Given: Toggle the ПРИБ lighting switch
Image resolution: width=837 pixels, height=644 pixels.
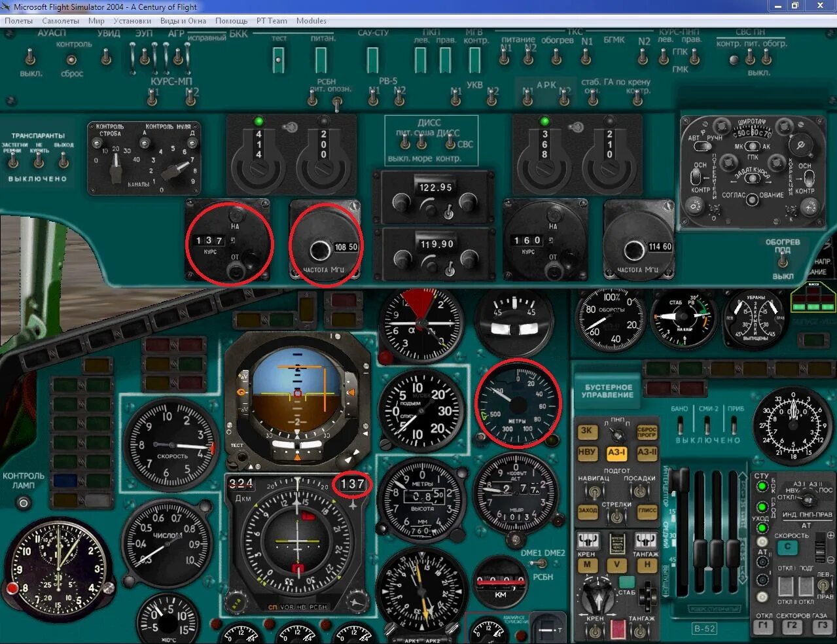Looking at the screenshot, I should click(x=736, y=425).
